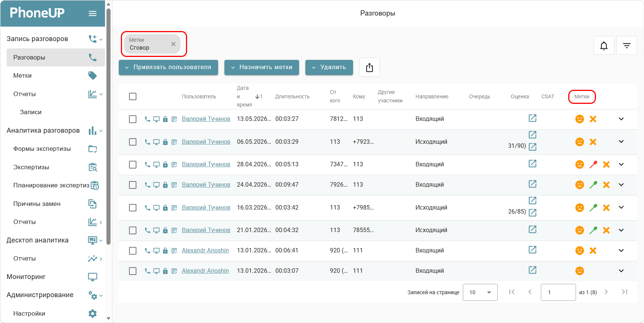Viewport: 644px width, 323px height.
Task: Open the Удалить dropdown button
Action: (x=329, y=67)
